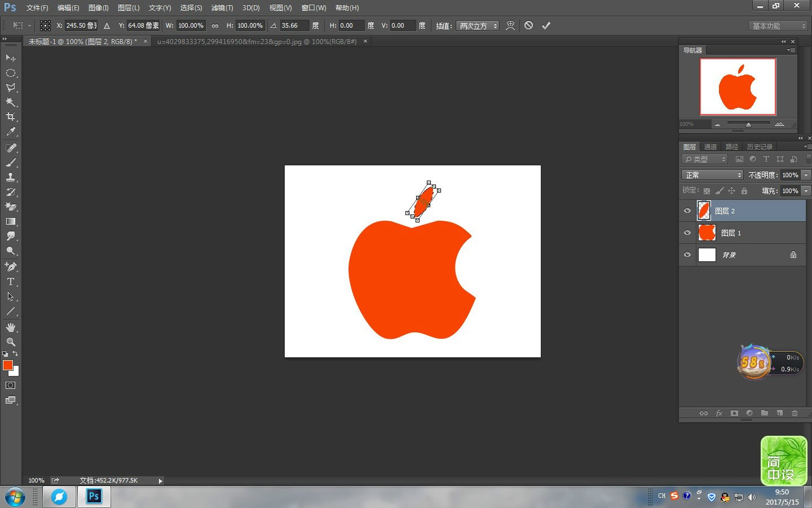The height and width of the screenshot is (508, 812).
Task: Click the rotation angle input field
Action: [294, 26]
